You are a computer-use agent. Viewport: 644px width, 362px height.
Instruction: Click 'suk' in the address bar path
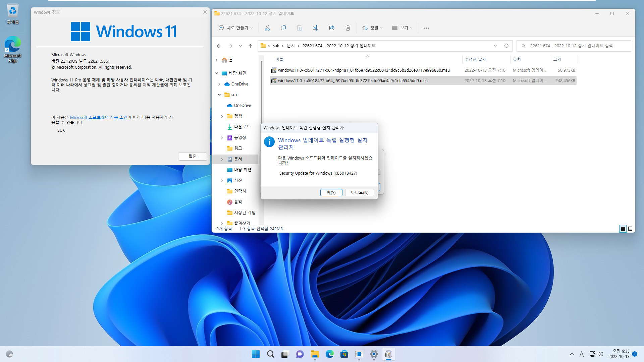click(x=276, y=46)
